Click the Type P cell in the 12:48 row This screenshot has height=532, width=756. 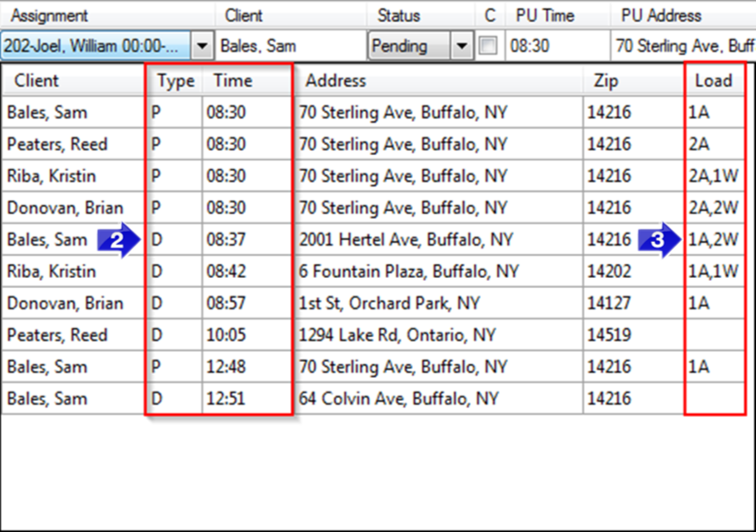[x=156, y=367]
